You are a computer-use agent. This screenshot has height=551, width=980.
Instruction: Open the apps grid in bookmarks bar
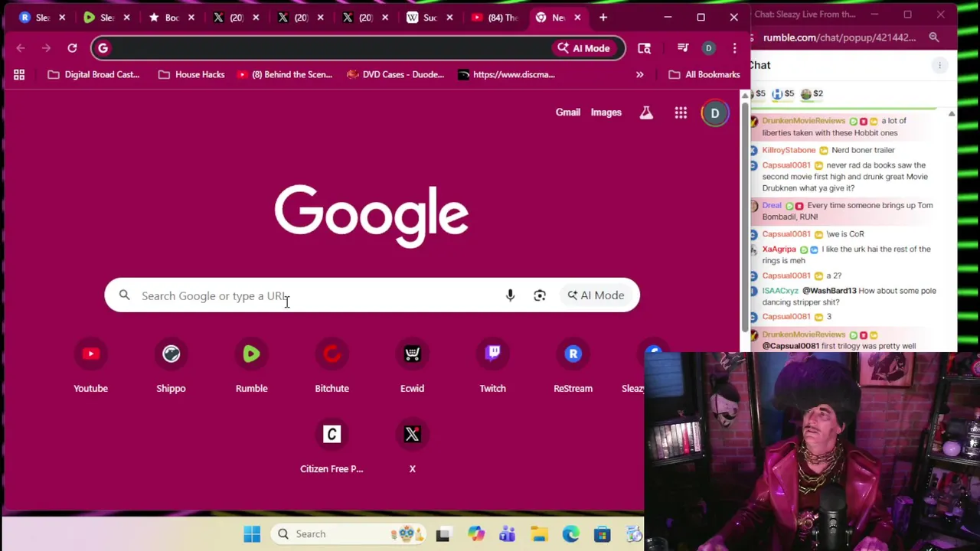pos(19,74)
